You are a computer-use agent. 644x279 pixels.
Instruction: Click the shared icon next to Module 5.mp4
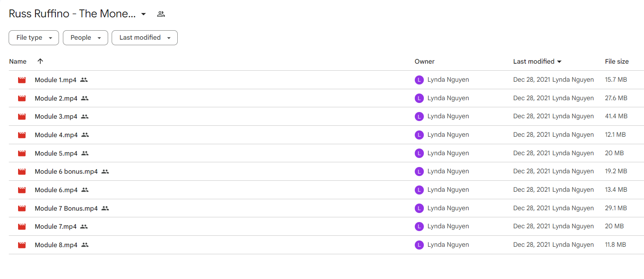(x=85, y=153)
